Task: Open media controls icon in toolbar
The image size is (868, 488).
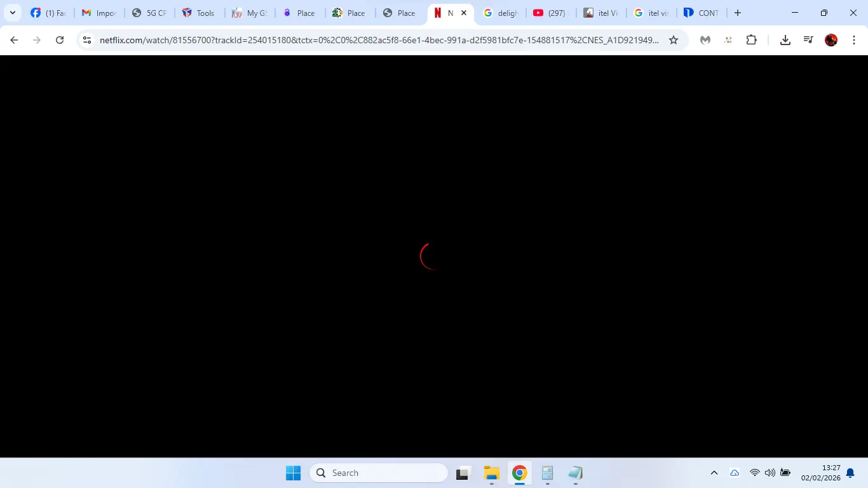Action: [808, 40]
